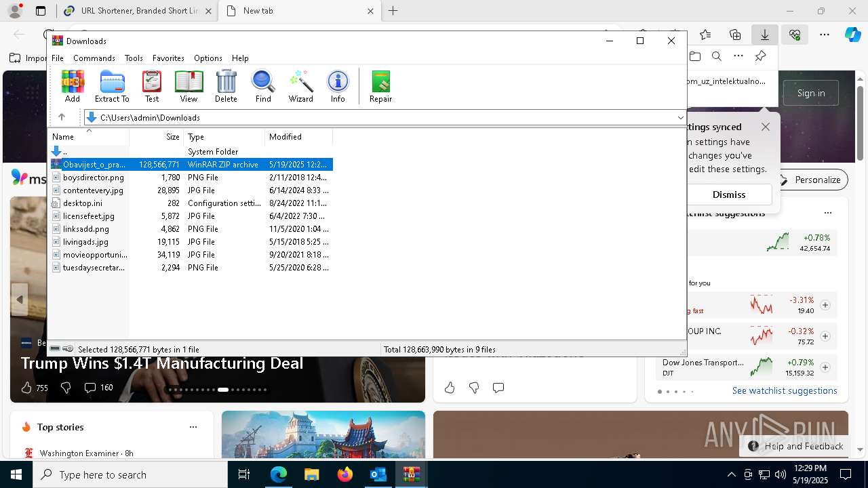
Task: Open Edge tab actions menu icon
Action: [41, 11]
